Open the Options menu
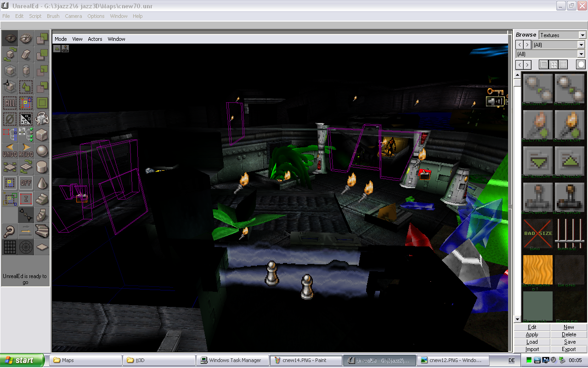The image size is (588, 368). point(96,16)
